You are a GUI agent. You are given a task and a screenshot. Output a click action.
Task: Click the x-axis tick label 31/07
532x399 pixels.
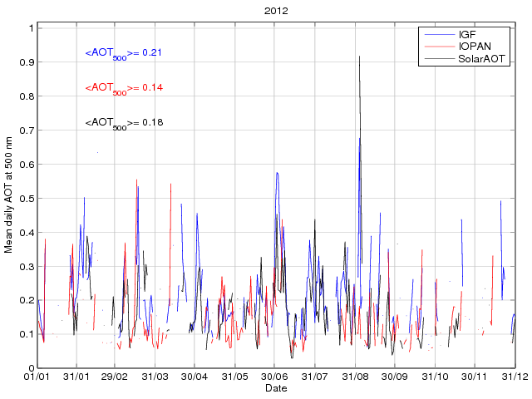click(314, 377)
